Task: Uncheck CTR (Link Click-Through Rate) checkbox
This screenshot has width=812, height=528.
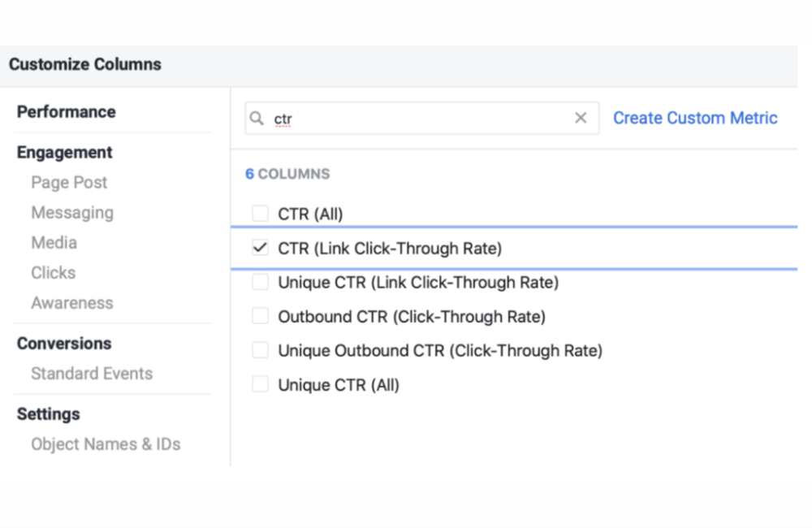Action: [x=260, y=249]
